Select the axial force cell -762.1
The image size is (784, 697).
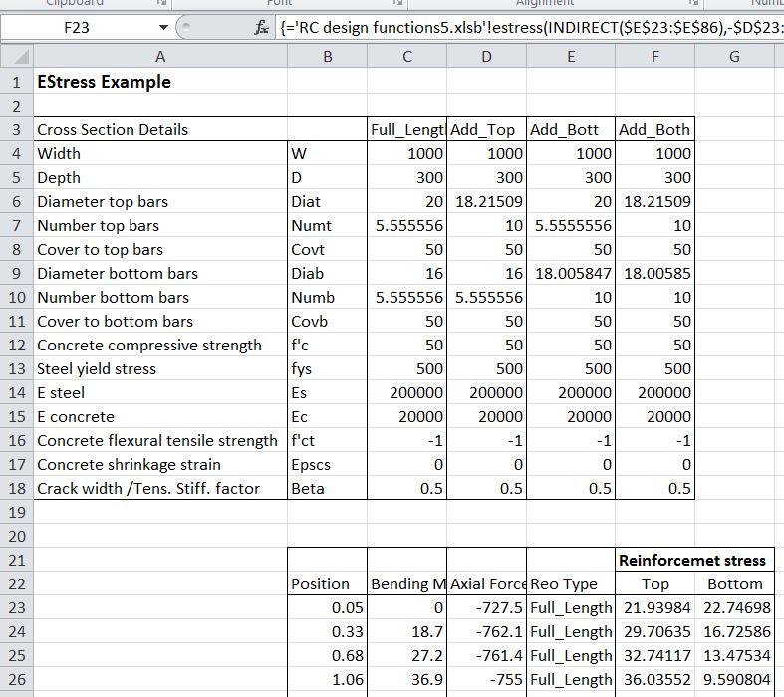pyautogui.click(x=486, y=631)
